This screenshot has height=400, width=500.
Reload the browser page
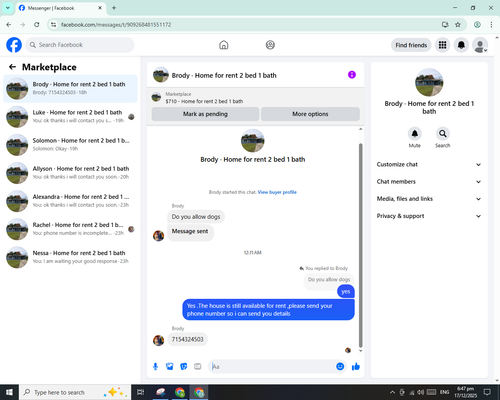pyautogui.click(x=37, y=25)
